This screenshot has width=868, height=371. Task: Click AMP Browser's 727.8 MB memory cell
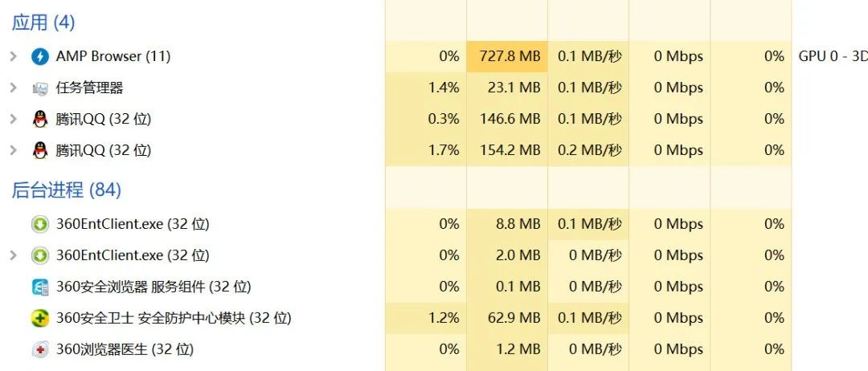click(x=507, y=56)
